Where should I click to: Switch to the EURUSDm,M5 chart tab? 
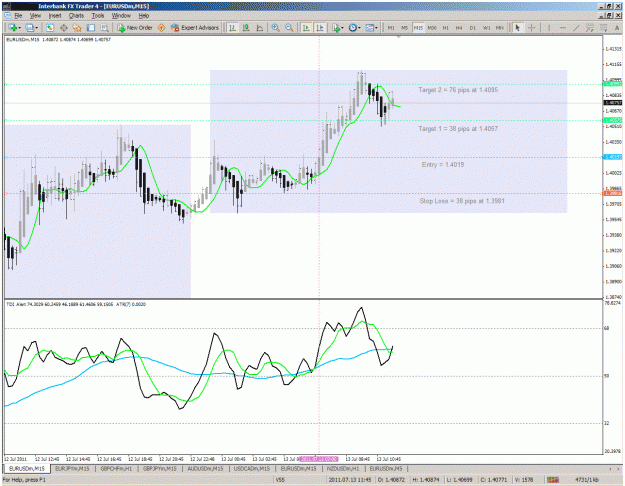tap(386, 468)
